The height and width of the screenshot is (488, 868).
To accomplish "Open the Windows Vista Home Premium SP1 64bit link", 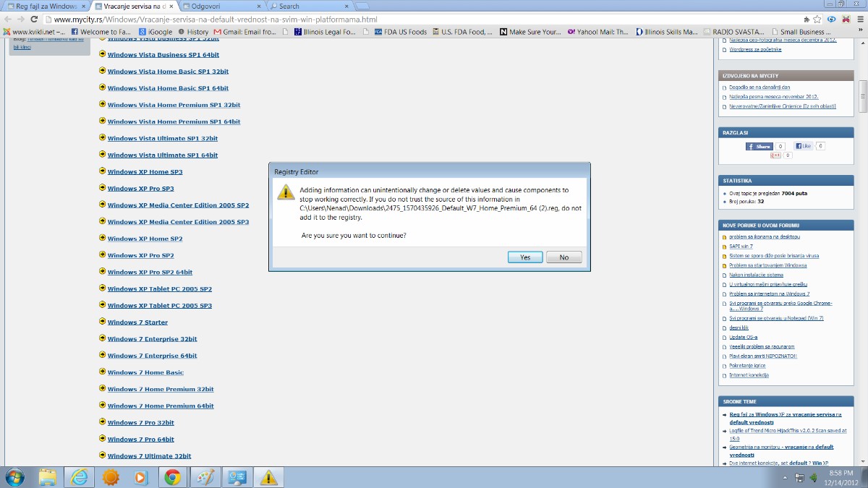I will 174,121.
